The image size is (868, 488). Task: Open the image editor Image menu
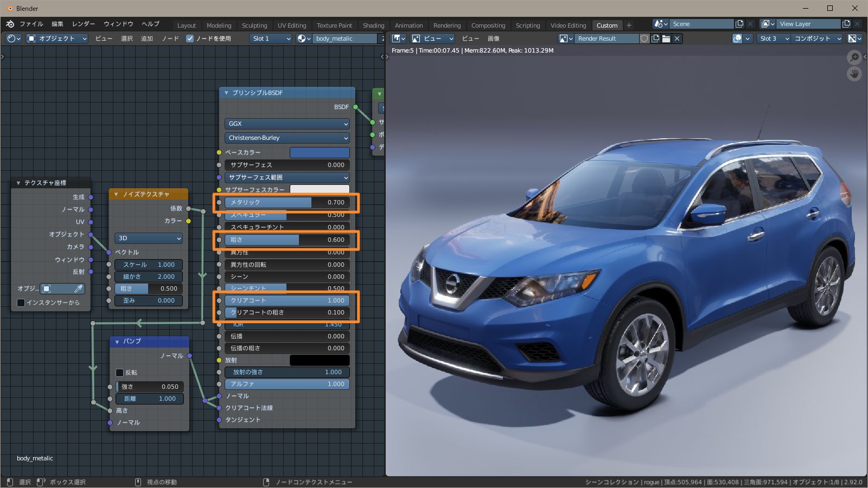493,38
